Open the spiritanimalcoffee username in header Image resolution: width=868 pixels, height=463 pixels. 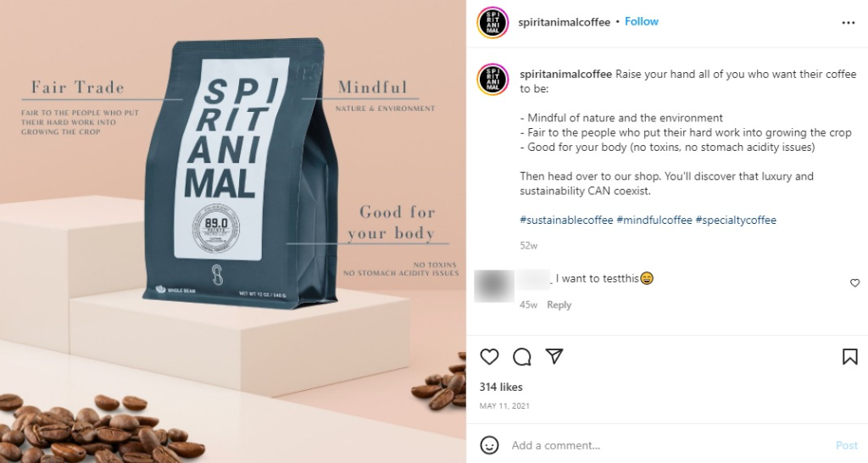click(x=564, y=22)
